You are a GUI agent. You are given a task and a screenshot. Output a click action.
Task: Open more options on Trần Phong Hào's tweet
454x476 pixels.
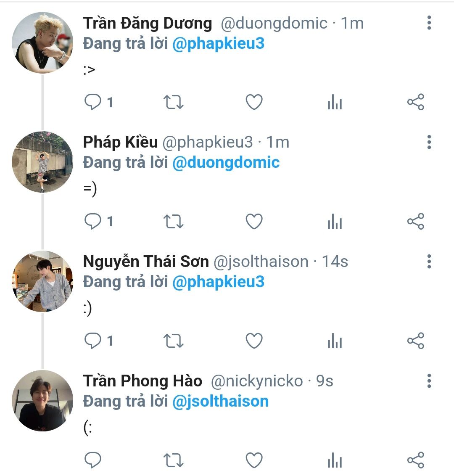tap(429, 381)
